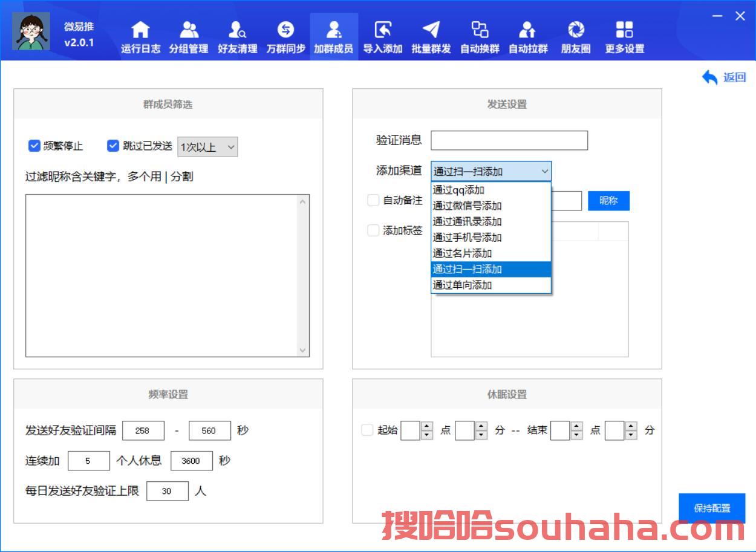Open 自动换群 icon in toolbar
The width and height of the screenshot is (756, 552).
(480, 30)
